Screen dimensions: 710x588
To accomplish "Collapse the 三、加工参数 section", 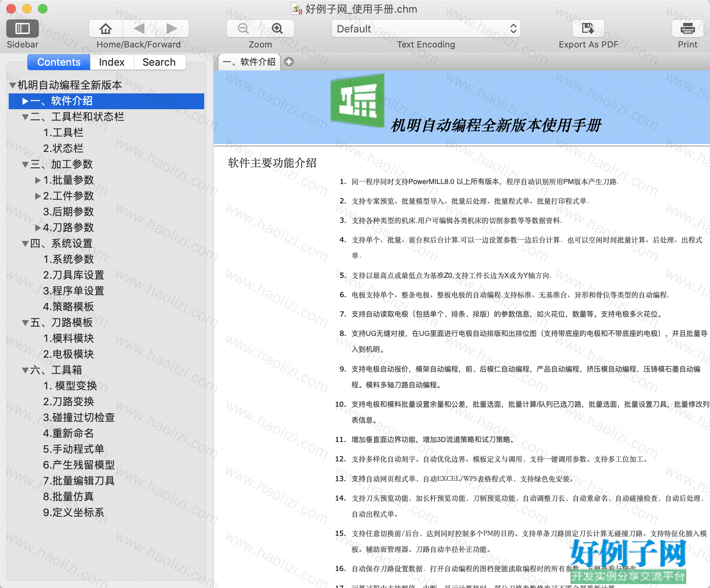I will tap(25, 165).
